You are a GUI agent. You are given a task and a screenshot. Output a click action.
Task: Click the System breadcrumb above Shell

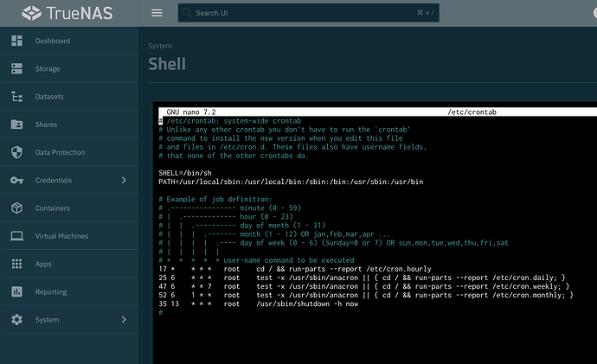pyautogui.click(x=160, y=46)
